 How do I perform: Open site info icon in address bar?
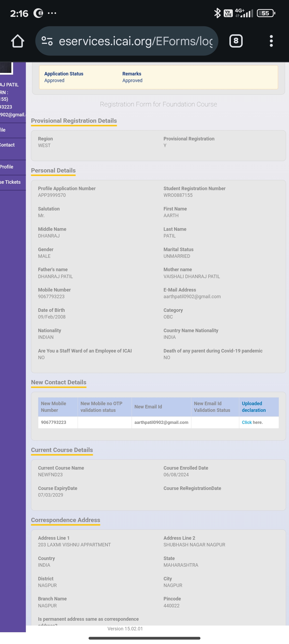pos(47,41)
